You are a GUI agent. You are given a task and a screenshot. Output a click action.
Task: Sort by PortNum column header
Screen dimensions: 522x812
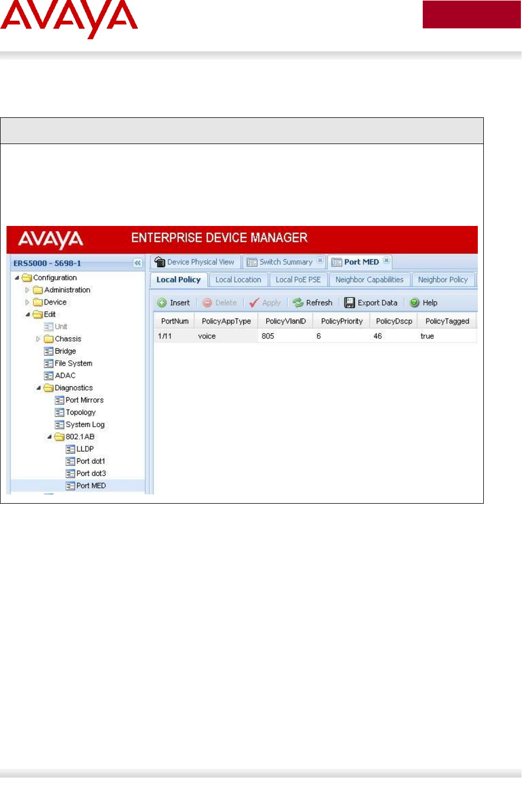pyautogui.click(x=175, y=321)
